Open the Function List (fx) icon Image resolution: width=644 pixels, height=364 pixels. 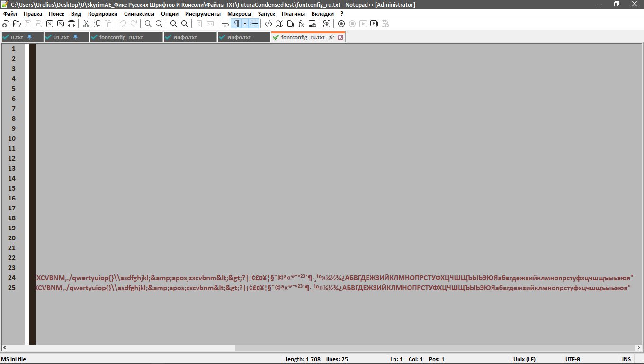(x=301, y=24)
